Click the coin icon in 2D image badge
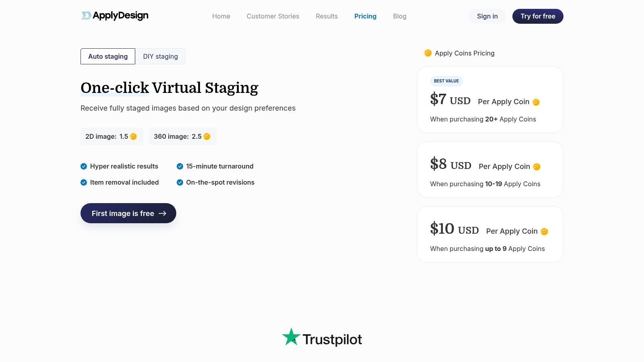644x362 pixels. pyautogui.click(x=134, y=137)
